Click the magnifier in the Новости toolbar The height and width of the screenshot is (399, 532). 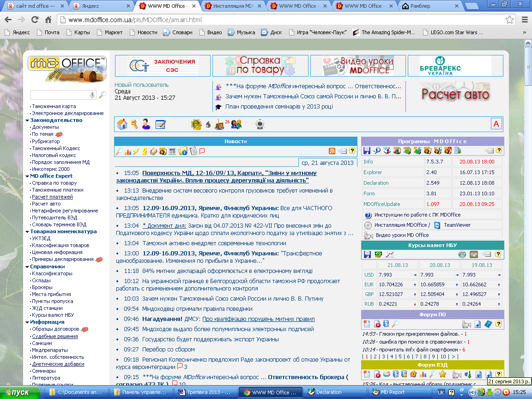(119, 151)
